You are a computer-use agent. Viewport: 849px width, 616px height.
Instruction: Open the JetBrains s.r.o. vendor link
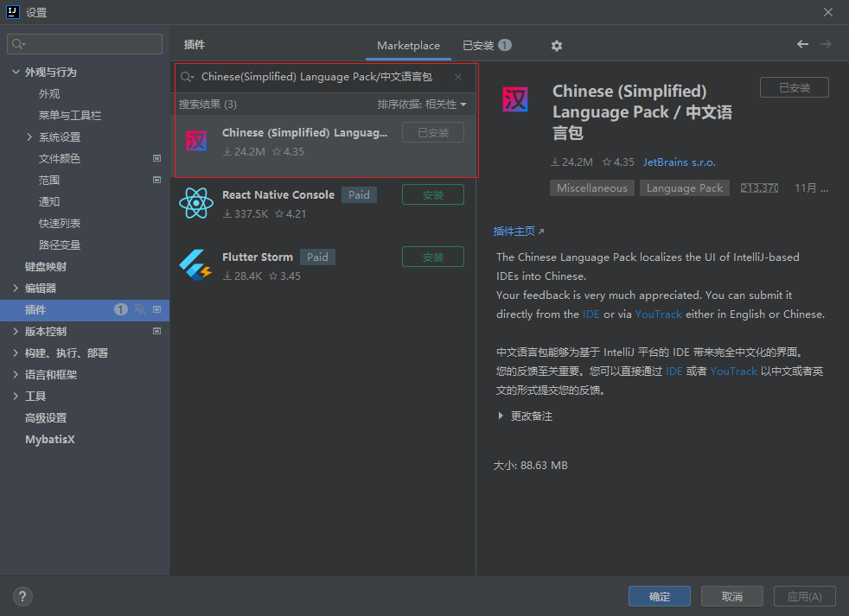pyautogui.click(x=679, y=162)
